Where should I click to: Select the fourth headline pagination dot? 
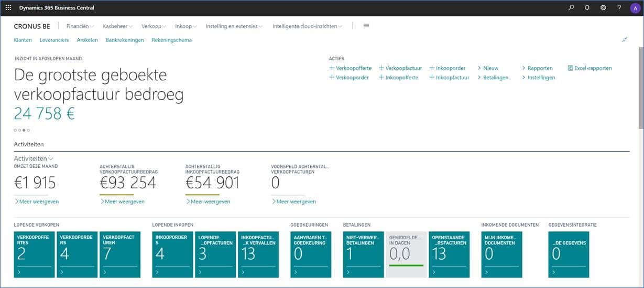coord(28,130)
